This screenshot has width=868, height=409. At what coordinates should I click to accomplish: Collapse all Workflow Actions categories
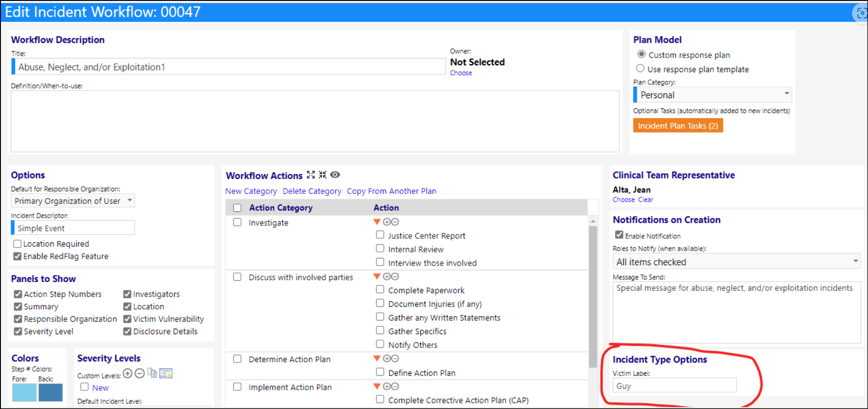pos(323,175)
